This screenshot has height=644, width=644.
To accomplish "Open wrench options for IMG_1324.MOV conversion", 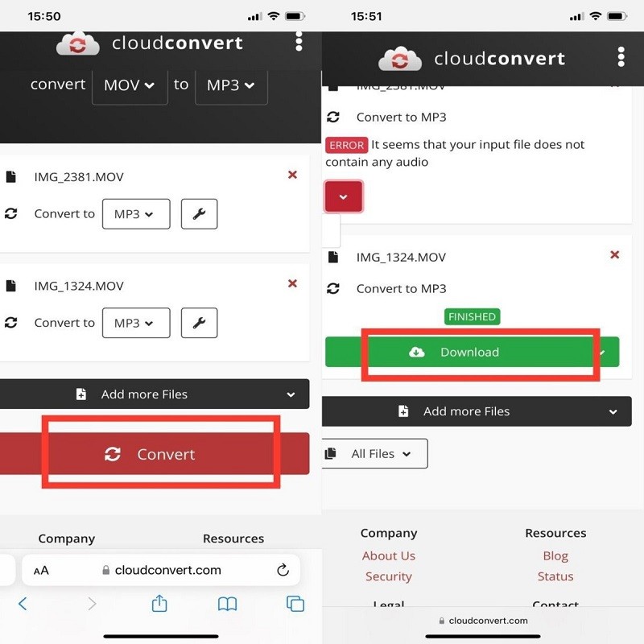I will [199, 323].
